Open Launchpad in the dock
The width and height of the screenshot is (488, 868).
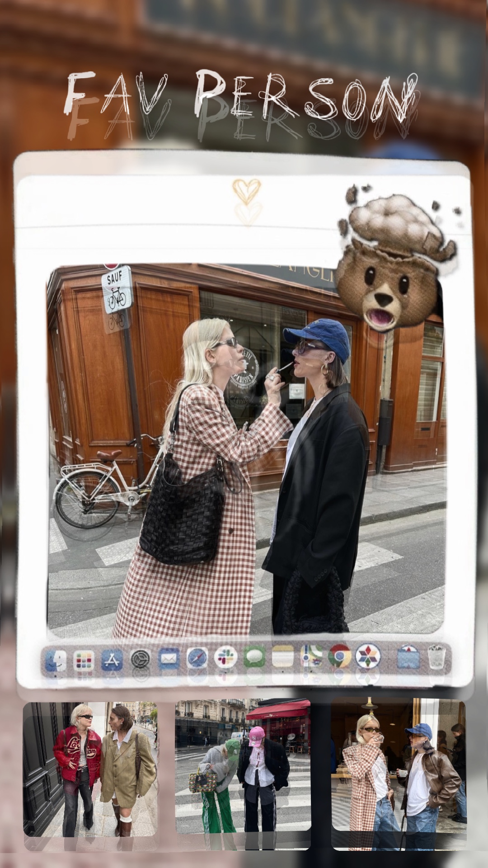[x=84, y=660]
